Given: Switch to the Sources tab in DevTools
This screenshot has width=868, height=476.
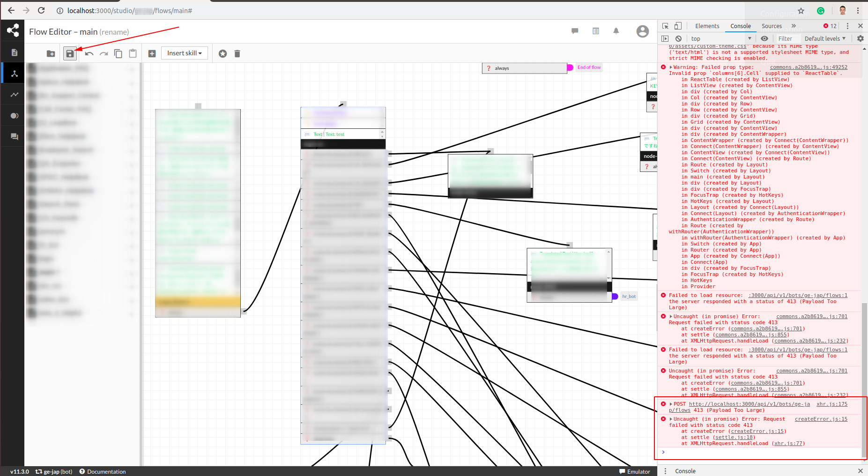Looking at the screenshot, I should tap(771, 26).
